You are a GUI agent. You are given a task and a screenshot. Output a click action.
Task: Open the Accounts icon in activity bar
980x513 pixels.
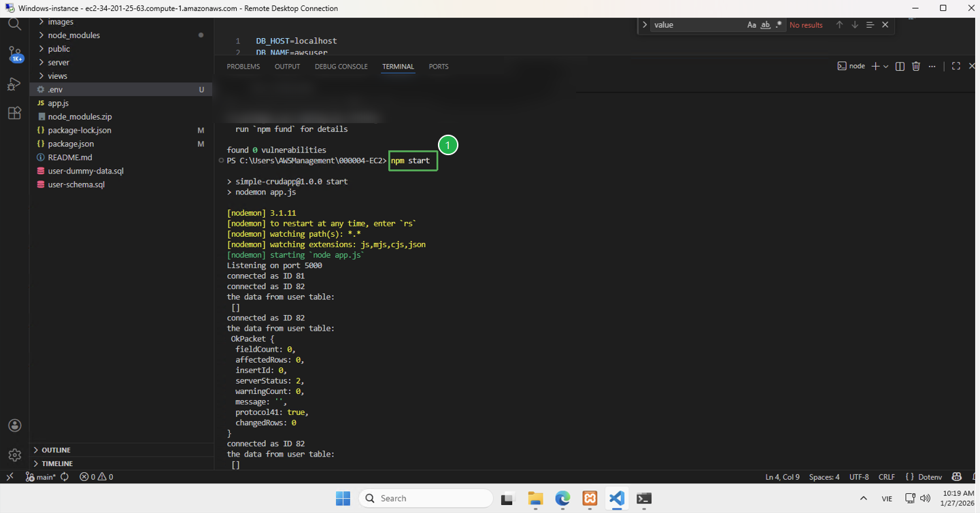pyautogui.click(x=14, y=425)
